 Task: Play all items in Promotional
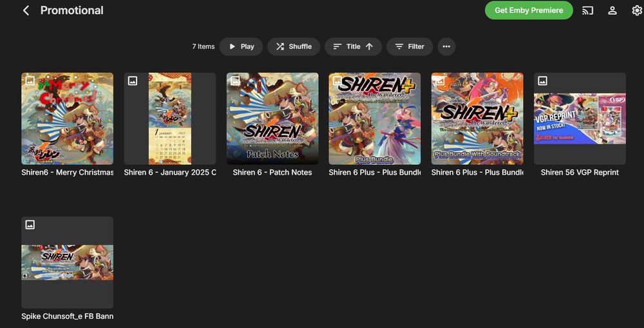[241, 46]
